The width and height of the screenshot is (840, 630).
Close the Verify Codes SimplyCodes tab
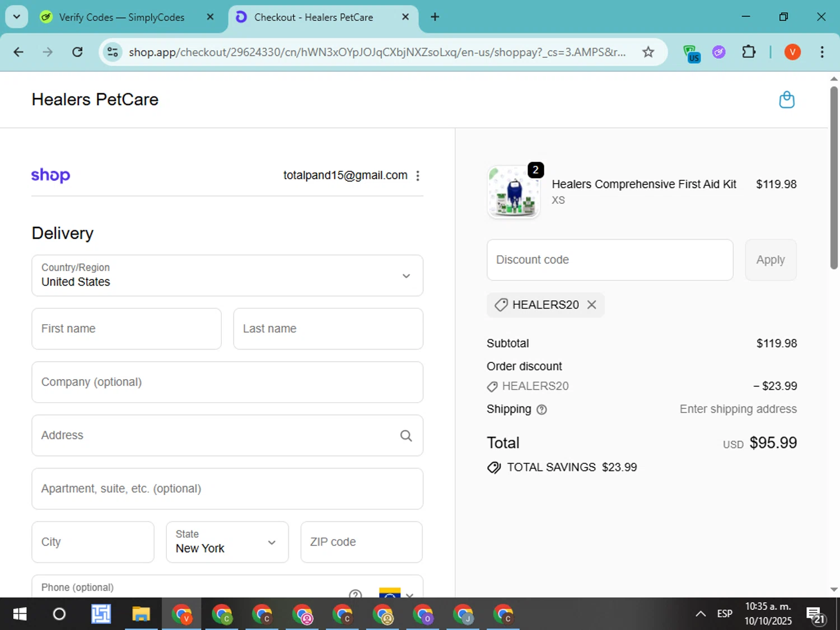point(210,17)
